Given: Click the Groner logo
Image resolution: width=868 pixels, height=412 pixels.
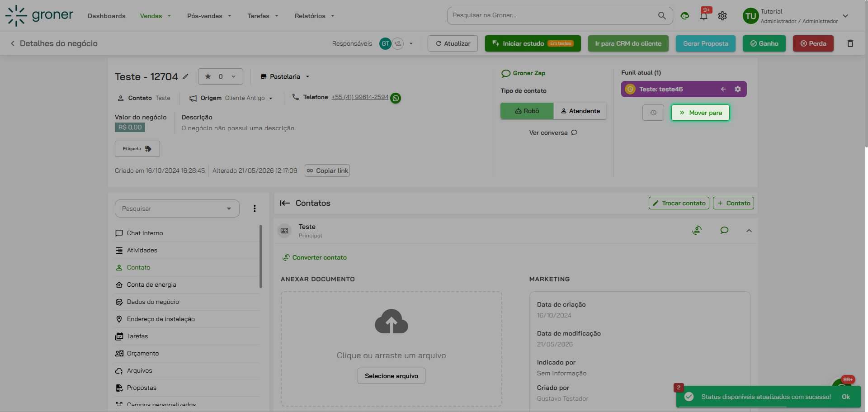Looking at the screenshot, I should pyautogui.click(x=39, y=16).
